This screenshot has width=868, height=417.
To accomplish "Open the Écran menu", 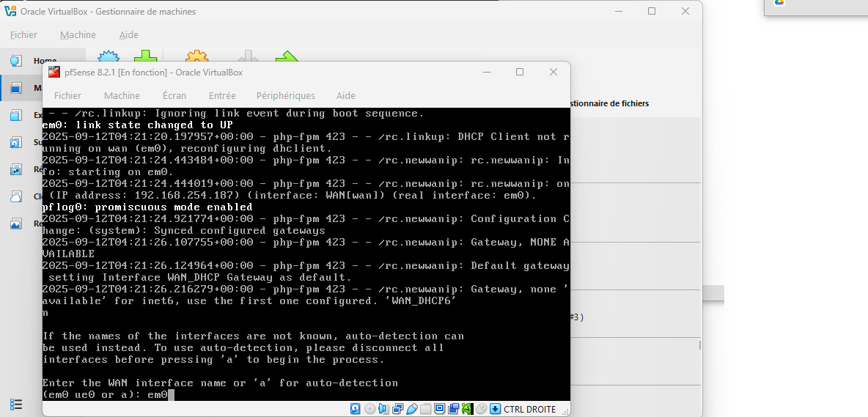I will click(x=174, y=95).
